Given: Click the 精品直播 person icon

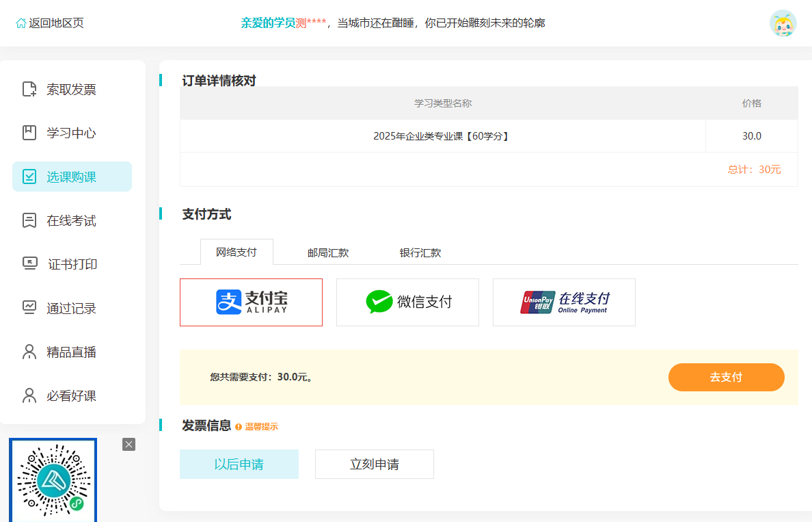Looking at the screenshot, I should pyautogui.click(x=29, y=352).
